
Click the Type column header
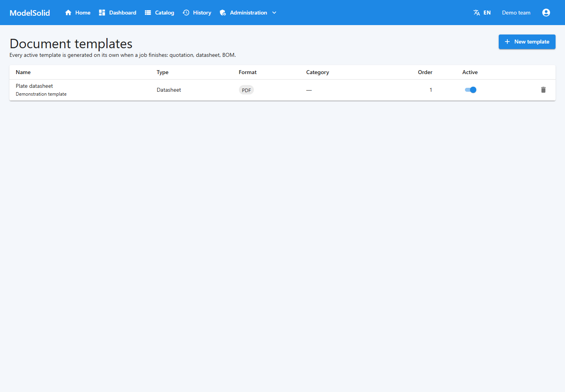(162, 72)
